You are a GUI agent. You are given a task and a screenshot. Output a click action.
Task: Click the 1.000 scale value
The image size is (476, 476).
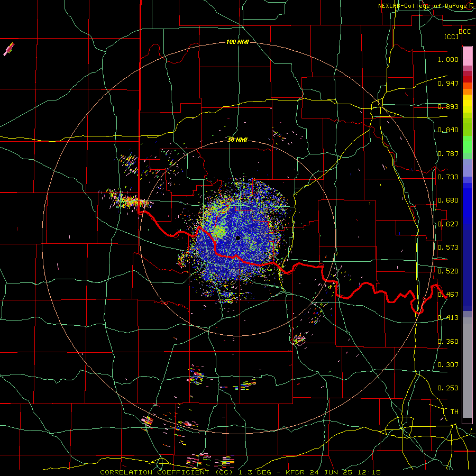(448, 59)
